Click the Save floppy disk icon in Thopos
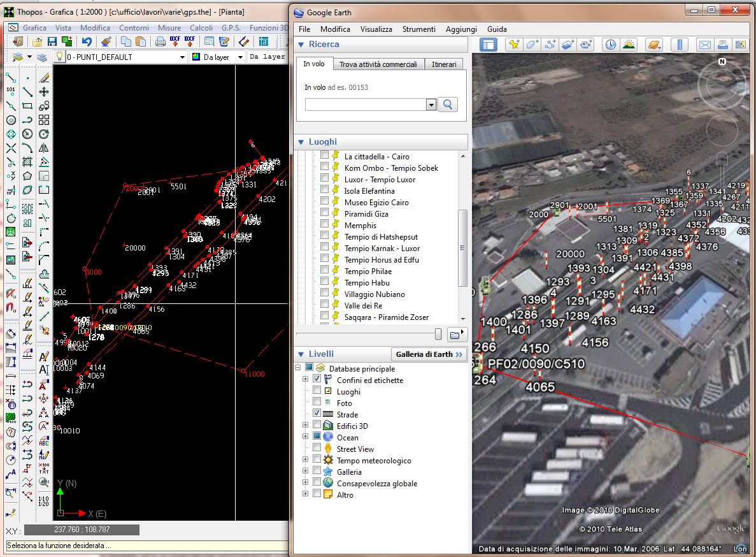This screenshot has height=557, width=756. 52,42
